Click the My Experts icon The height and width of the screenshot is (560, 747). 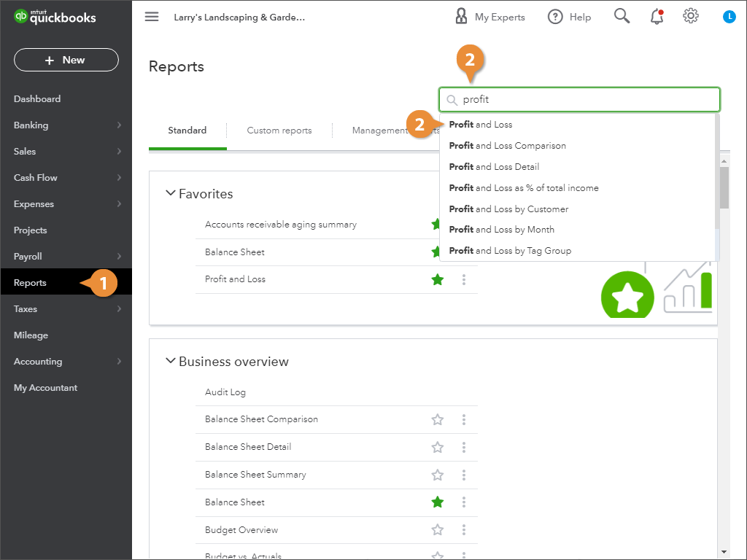(461, 17)
